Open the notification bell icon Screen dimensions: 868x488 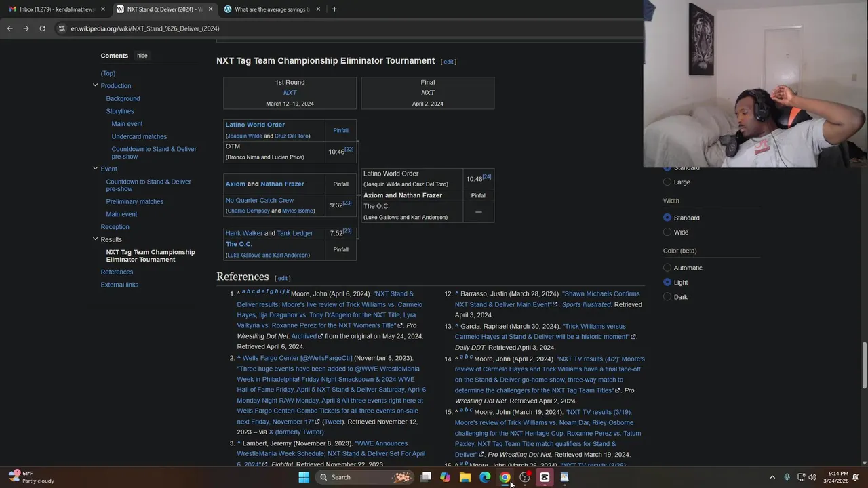pos(856,477)
